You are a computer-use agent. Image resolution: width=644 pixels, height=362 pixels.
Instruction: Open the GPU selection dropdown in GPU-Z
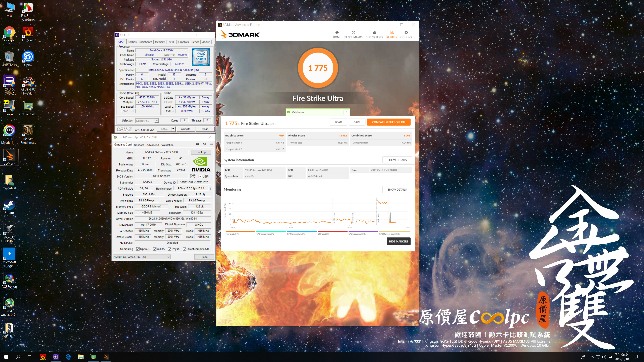tap(142, 257)
